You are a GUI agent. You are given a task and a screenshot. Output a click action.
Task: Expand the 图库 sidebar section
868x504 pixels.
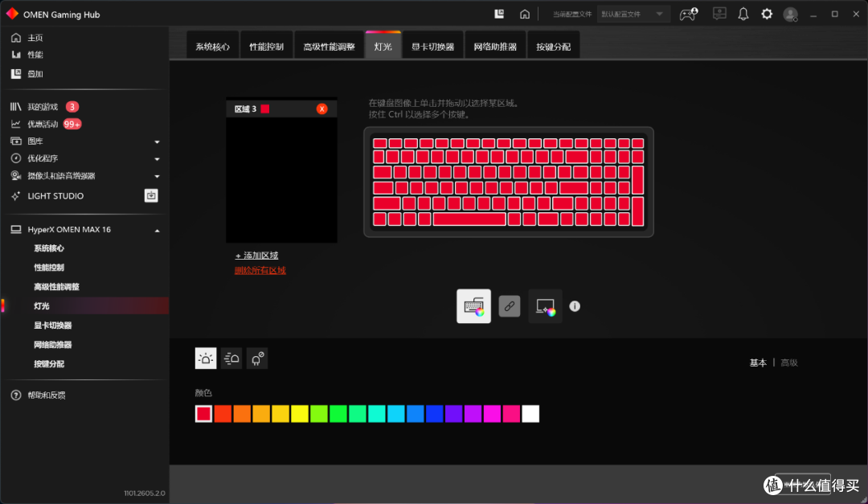click(158, 141)
